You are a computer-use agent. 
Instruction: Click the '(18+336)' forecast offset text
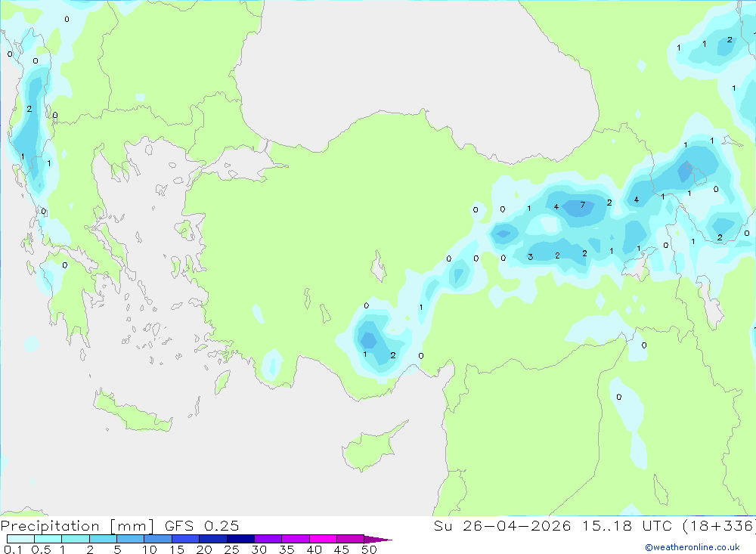[x=719, y=526]
